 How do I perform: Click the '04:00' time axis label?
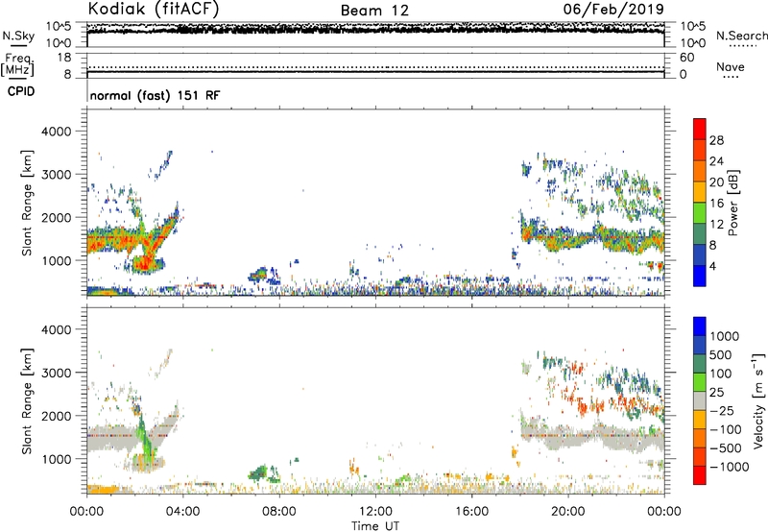(x=182, y=512)
